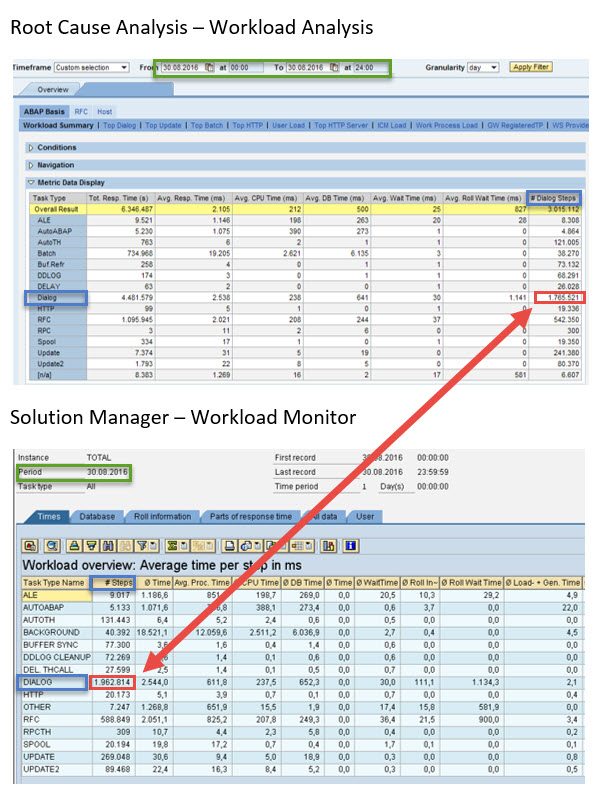
Task: Open the Set Filter dropdown arrow
Action: click(153, 546)
